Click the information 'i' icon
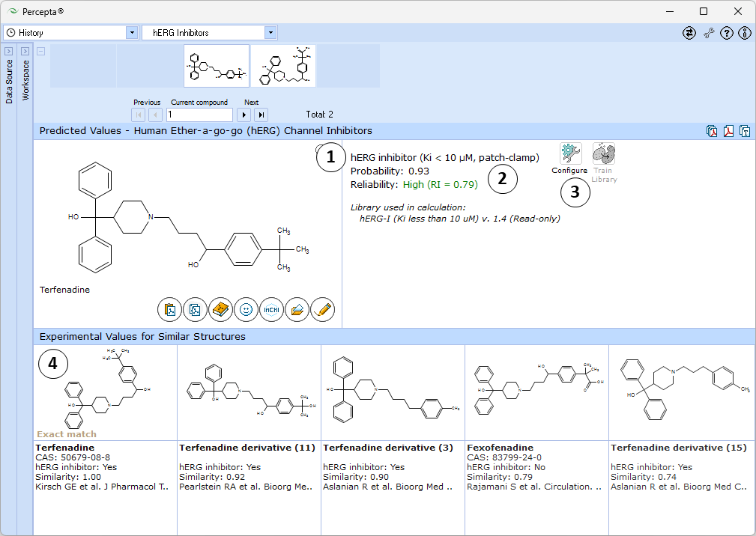Viewport: 756px width, 536px height. tap(745, 33)
